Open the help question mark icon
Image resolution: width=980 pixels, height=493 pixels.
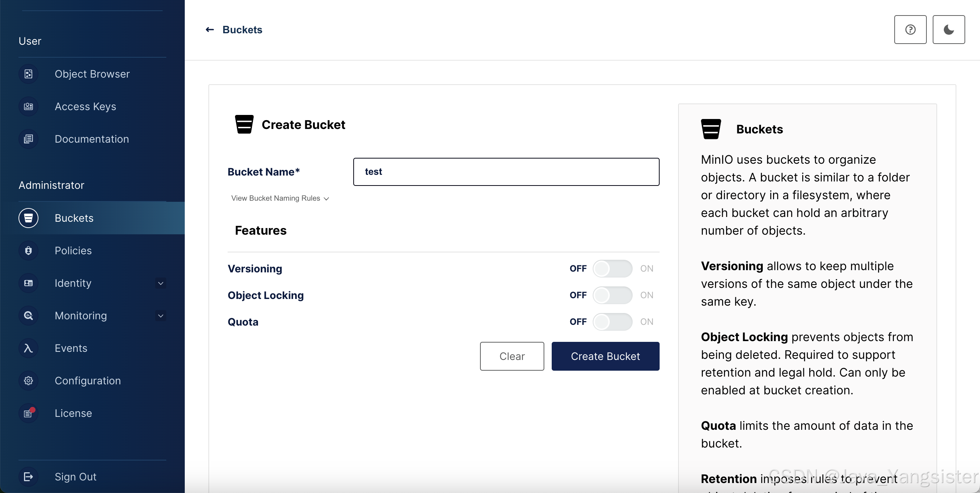point(910,30)
